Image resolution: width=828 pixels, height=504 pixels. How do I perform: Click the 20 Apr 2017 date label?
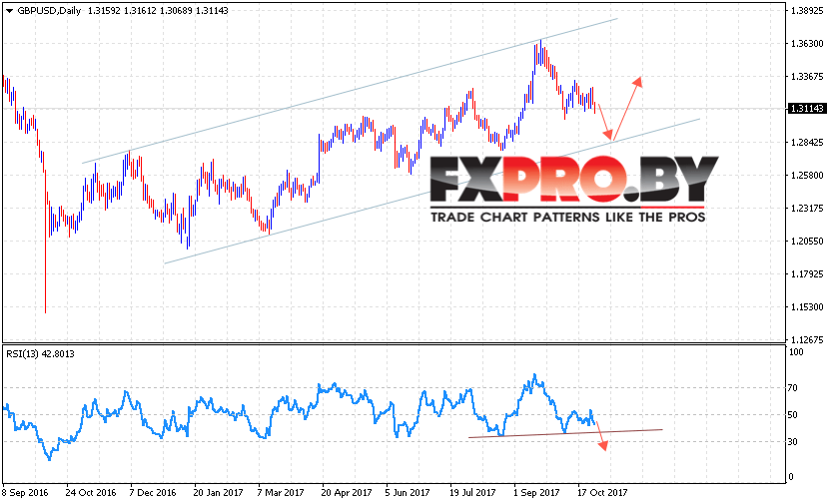click(x=347, y=493)
